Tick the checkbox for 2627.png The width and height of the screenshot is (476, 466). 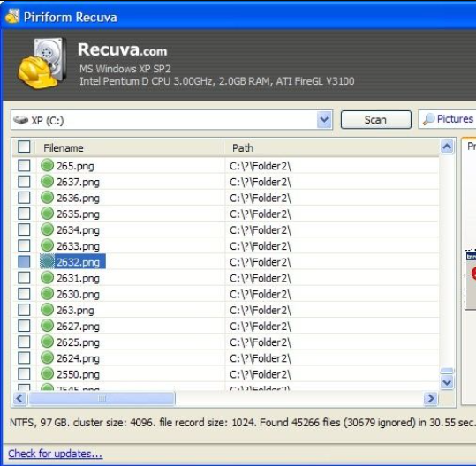coord(24,327)
